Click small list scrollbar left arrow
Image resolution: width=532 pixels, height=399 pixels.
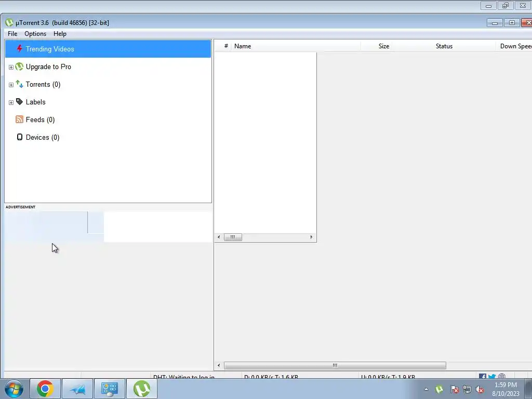[219, 237]
